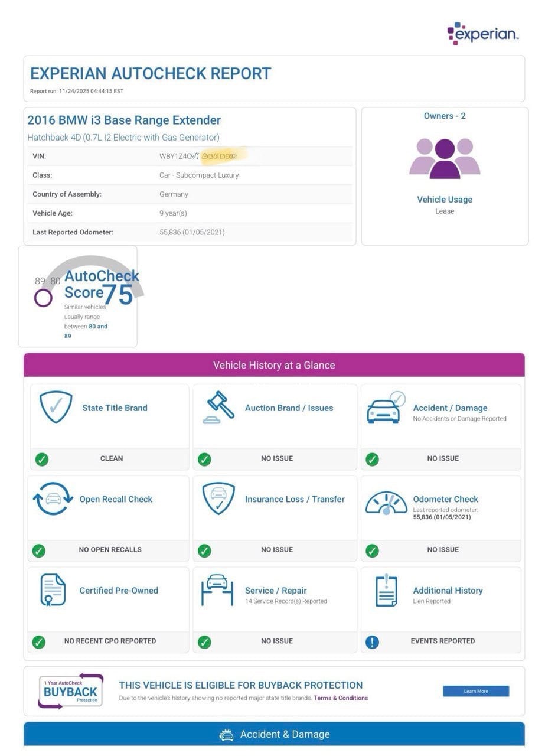Click the State Title Brand shield icon
This screenshot has height=756, width=545.
56,407
